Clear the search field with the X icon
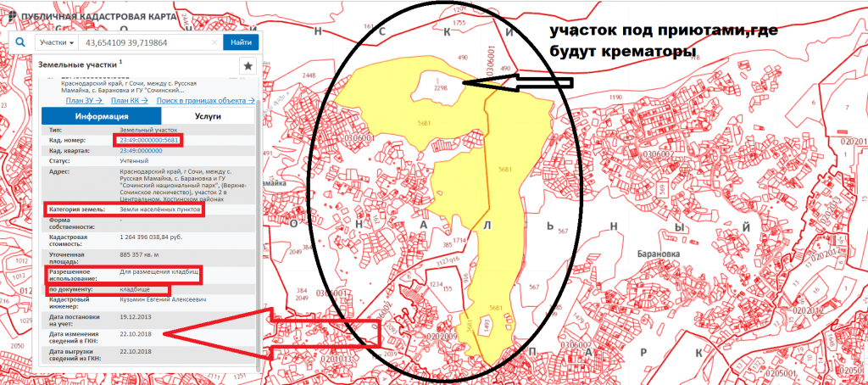The image size is (868, 385). (x=213, y=42)
